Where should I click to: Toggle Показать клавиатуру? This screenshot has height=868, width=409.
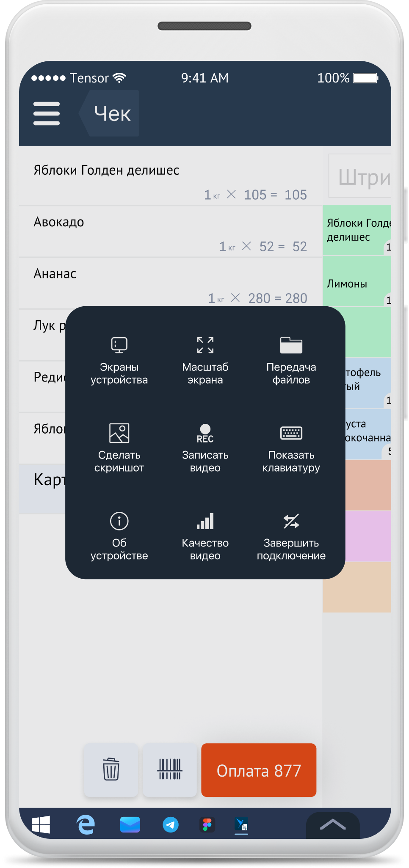pyautogui.click(x=291, y=448)
